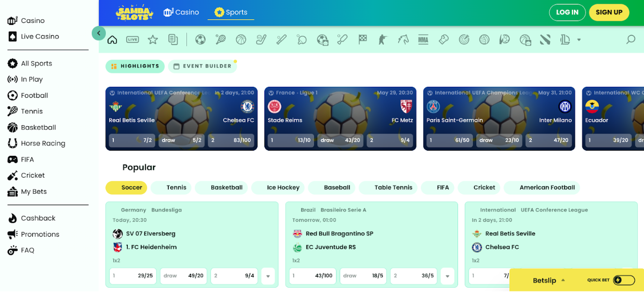Bet on draw 18/5 for Bragantino match
The height and width of the screenshot is (295, 644).
(x=364, y=276)
